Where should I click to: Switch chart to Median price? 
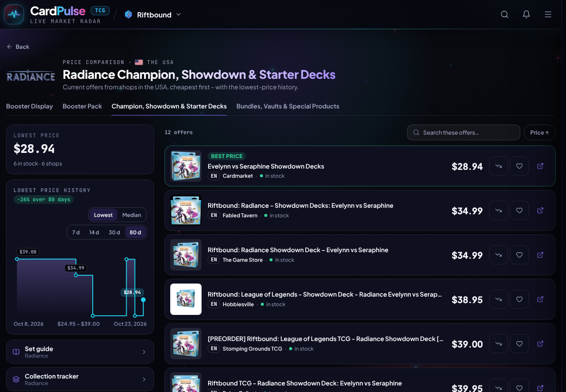[131, 215]
